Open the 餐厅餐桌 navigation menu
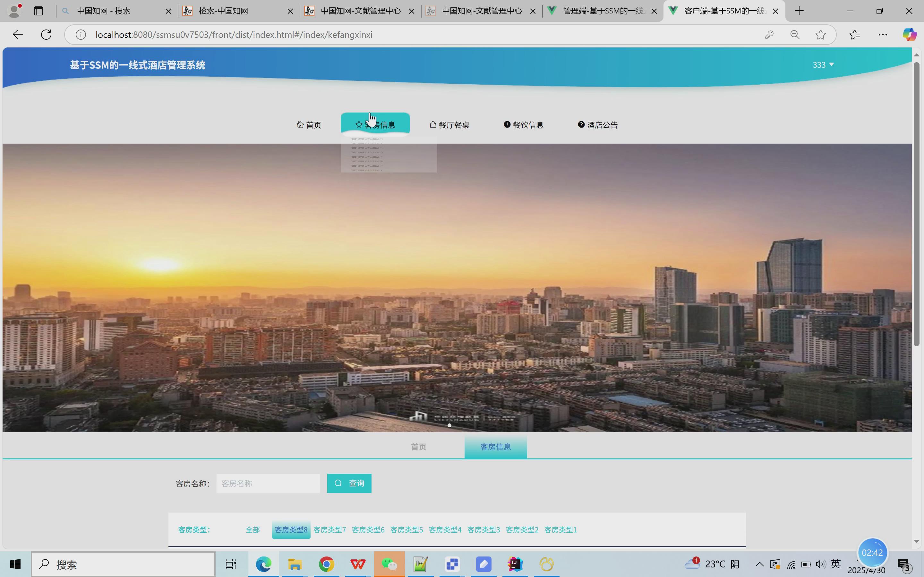Viewport: 924px width, 577px height. (449, 125)
